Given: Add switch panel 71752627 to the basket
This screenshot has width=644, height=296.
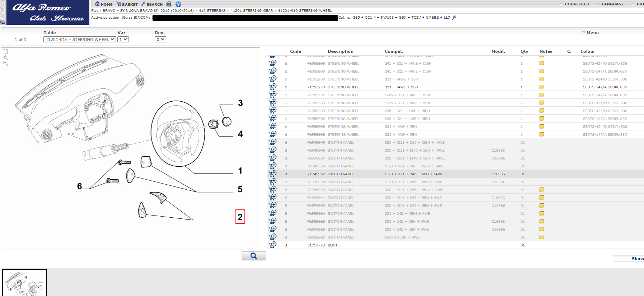Looking at the screenshot, I should point(273,237).
